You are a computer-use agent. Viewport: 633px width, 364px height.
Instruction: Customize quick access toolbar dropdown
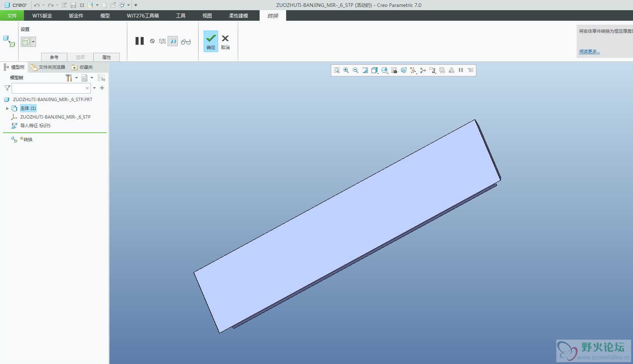[x=136, y=5]
